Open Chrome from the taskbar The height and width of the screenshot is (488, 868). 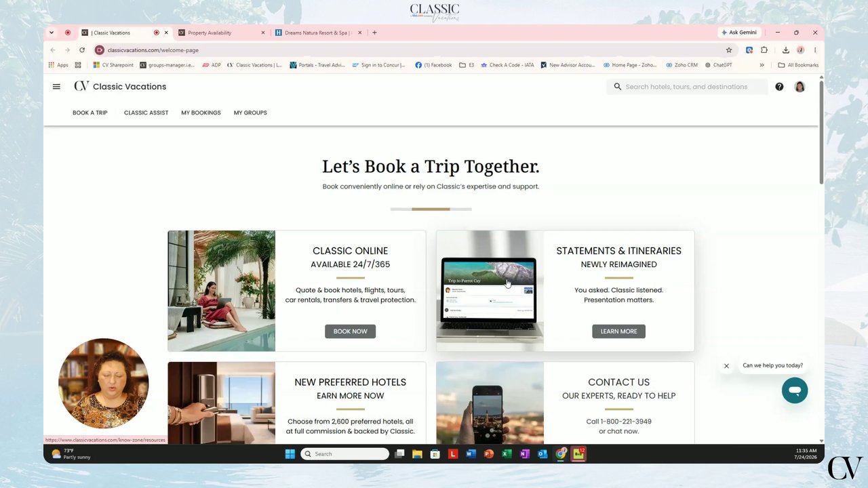560,454
